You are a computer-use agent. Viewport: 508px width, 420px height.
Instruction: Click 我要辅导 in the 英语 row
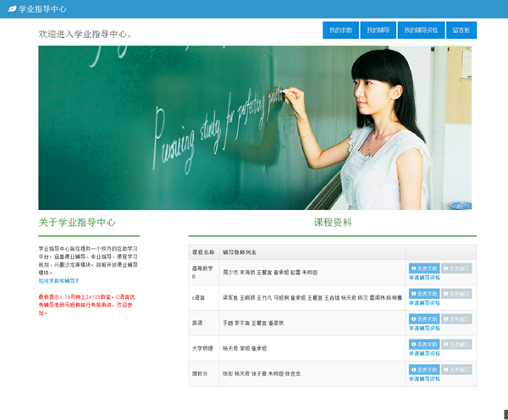(456, 319)
